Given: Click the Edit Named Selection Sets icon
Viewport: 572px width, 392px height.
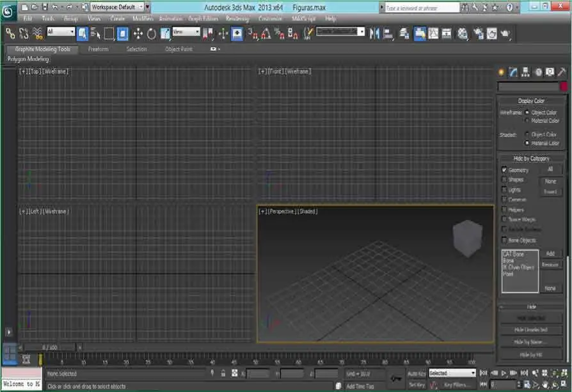Looking at the screenshot, I should coord(308,34).
